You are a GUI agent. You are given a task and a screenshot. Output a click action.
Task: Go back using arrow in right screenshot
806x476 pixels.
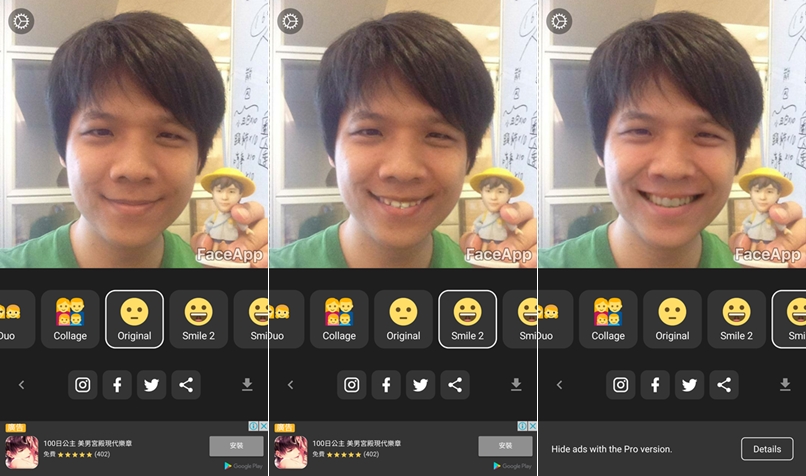[559, 385]
